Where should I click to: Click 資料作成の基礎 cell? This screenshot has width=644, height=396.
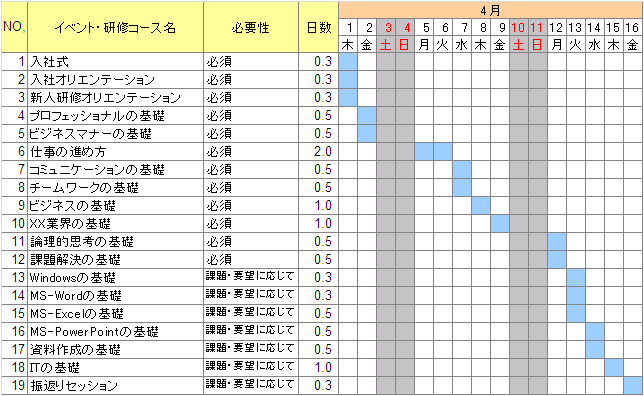(115, 350)
